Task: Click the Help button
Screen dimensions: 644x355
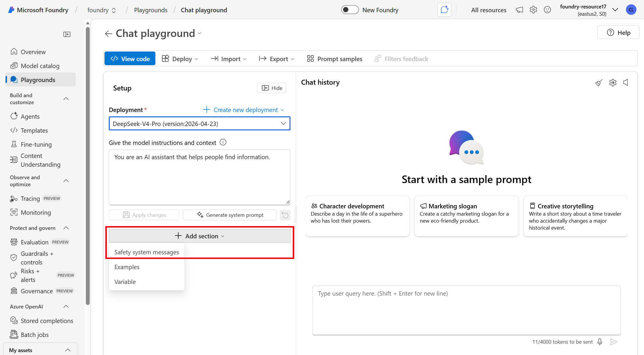Action: coord(618,32)
